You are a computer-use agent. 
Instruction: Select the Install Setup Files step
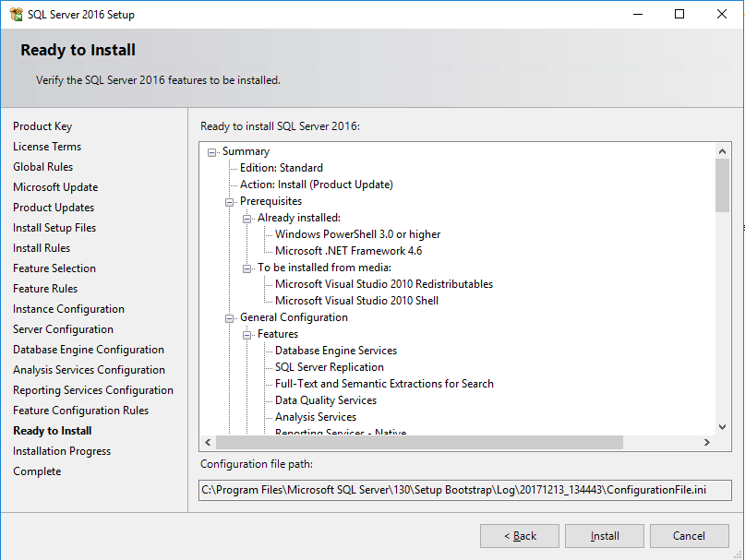point(54,228)
